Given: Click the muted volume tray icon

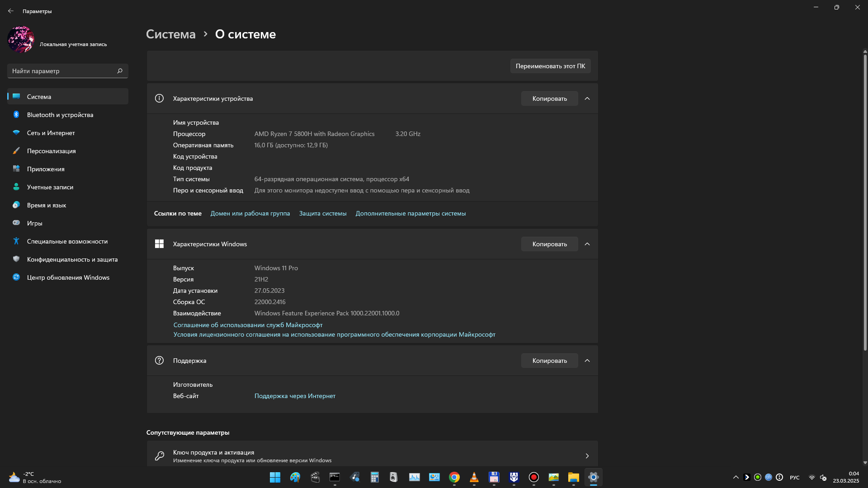Looking at the screenshot, I should [x=823, y=477].
